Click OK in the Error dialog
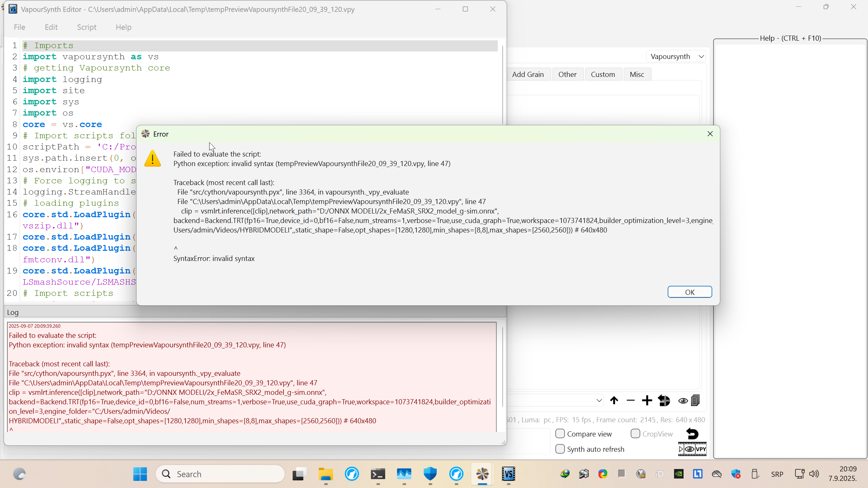Viewport: 868px width, 488px height. tap(690, 292)
